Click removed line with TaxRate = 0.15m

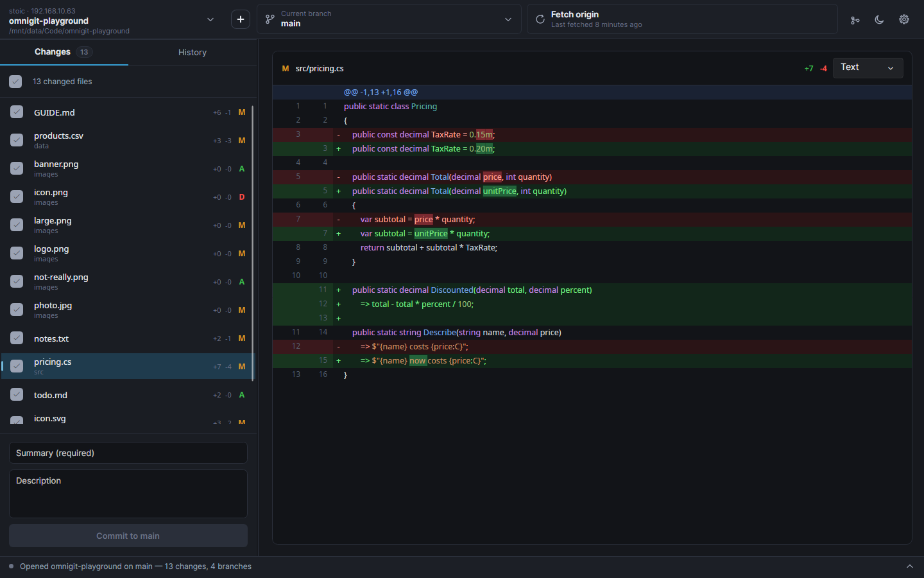click(x=592, y=135)
